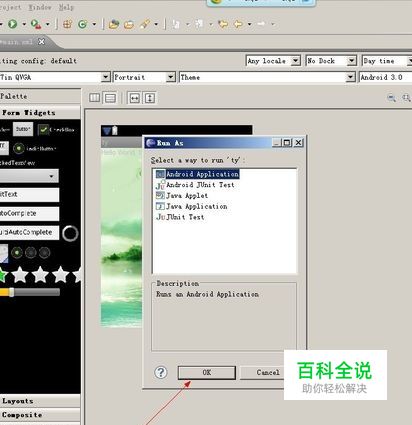Click the green Run toolbar icon
Screen dimensions: 412x425
12,24
